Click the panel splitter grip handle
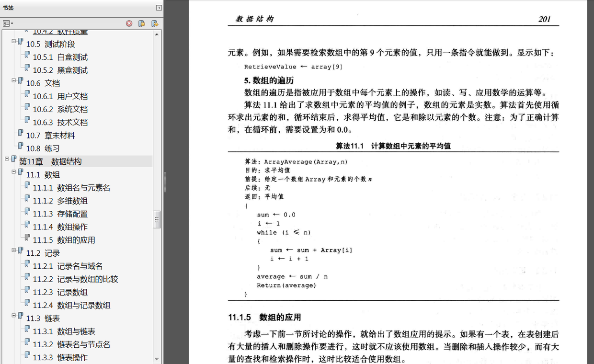Screen dimensions: 594x364 click(165, 182)
